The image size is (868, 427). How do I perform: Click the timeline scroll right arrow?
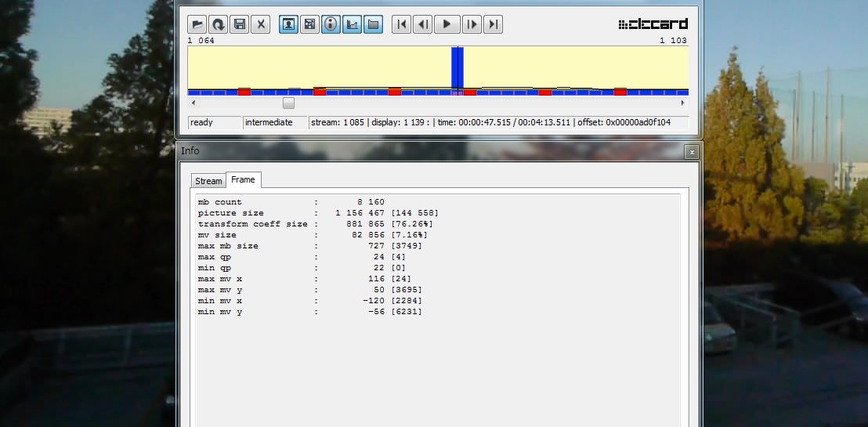[x=682, y=103]
